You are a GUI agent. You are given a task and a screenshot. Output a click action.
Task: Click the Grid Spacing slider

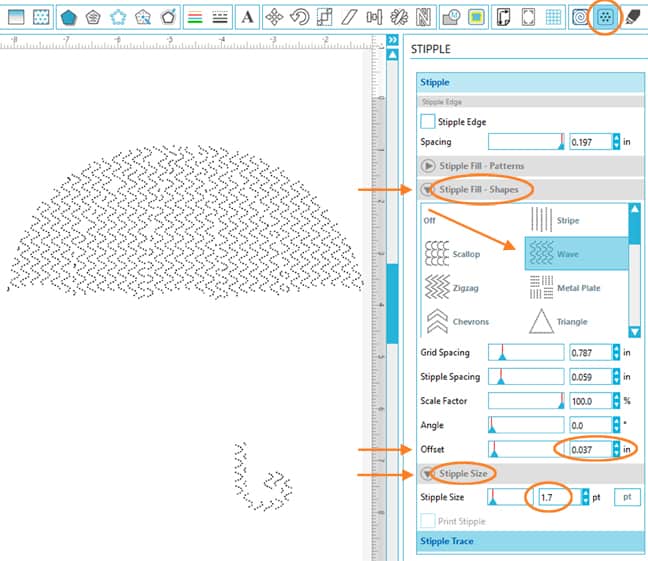coord(525,353)
